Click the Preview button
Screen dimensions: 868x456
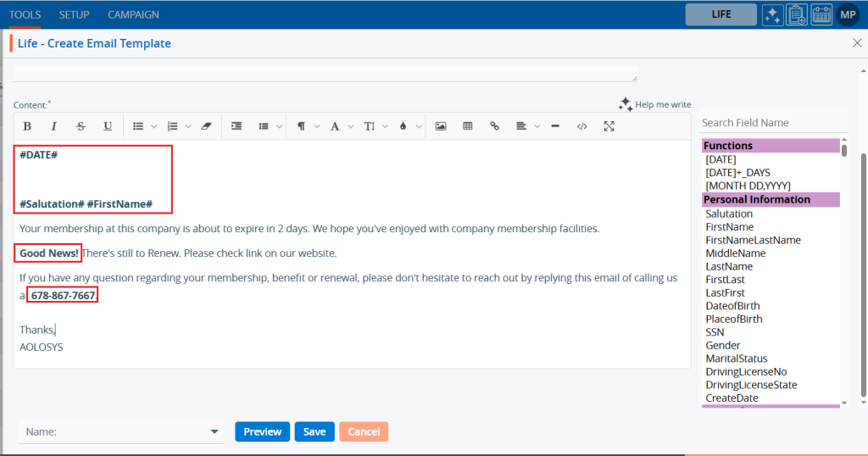262,431
